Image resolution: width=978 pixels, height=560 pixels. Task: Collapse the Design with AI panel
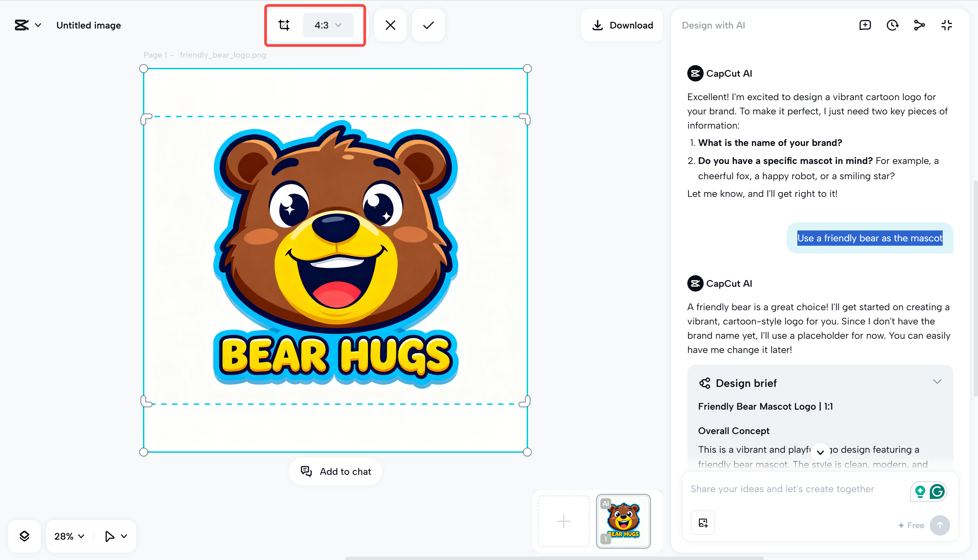pos(946,25)
